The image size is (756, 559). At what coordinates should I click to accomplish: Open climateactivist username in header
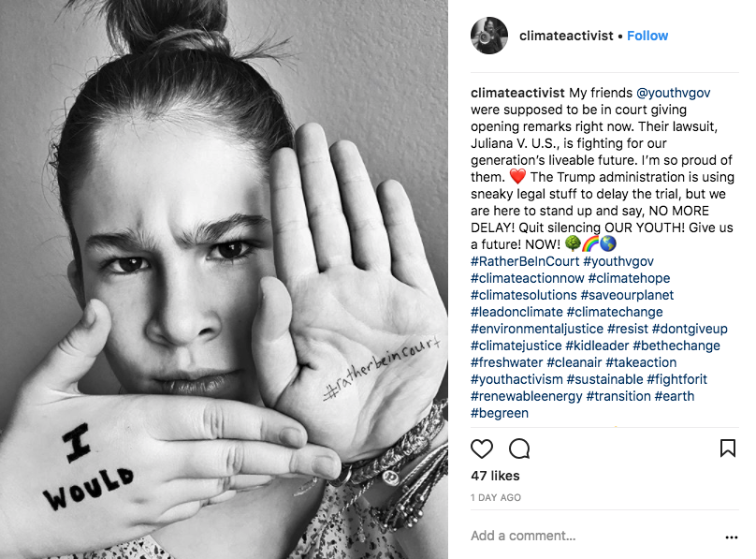pyautogui.click(x=566, y=36)
